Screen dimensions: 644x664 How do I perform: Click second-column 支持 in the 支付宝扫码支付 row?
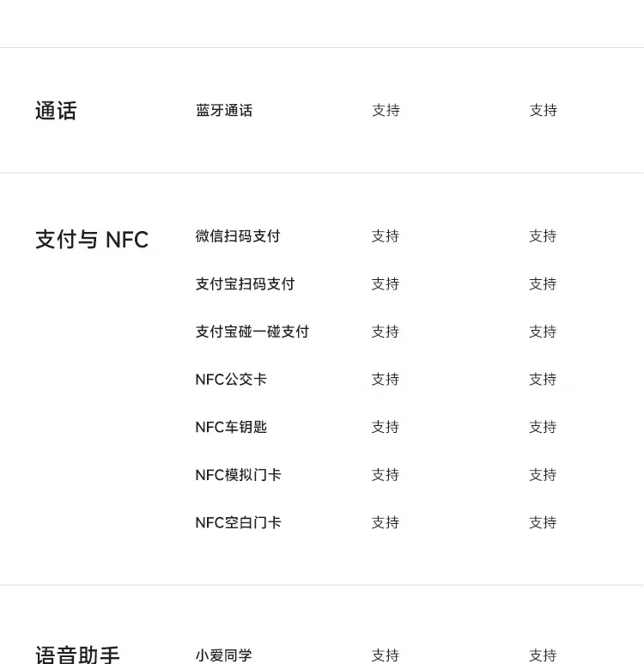click(543, 284)
